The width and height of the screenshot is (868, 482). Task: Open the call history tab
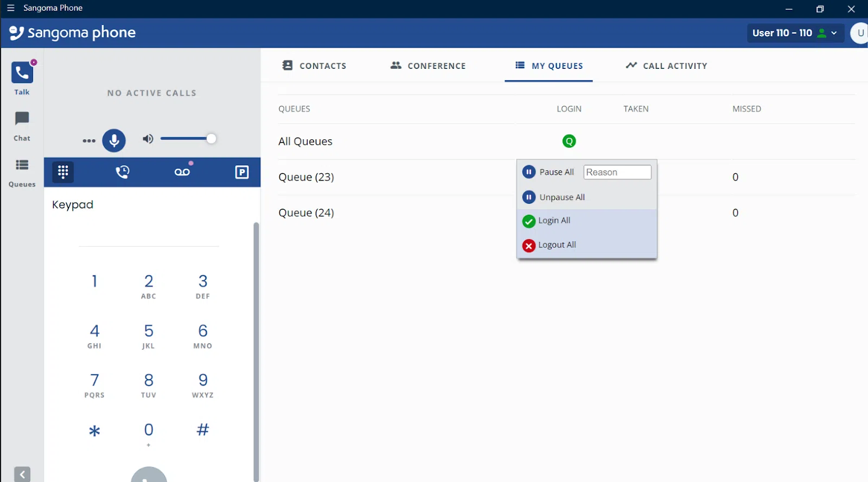(123, 172)
